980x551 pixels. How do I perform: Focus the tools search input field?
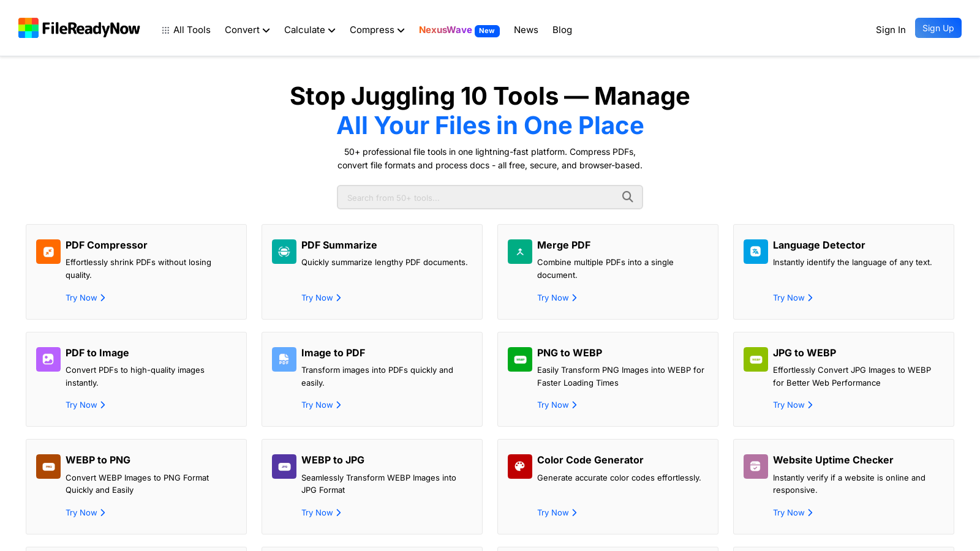[x=478, y=198]
